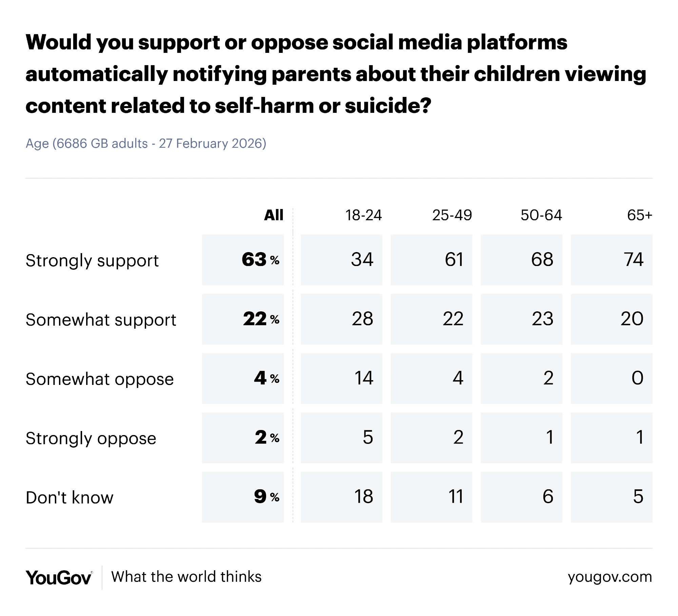678x616 pixels.
Task: Select the All column header
Action: (274, 215)
